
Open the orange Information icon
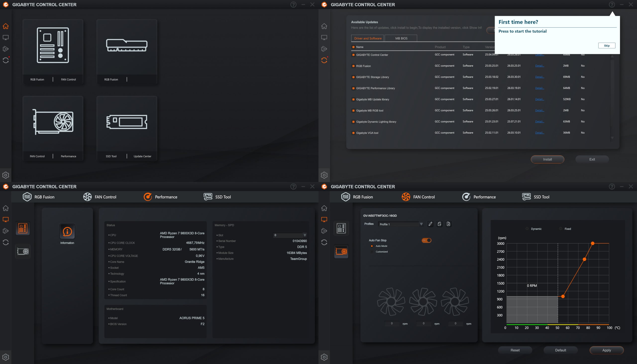67,231
